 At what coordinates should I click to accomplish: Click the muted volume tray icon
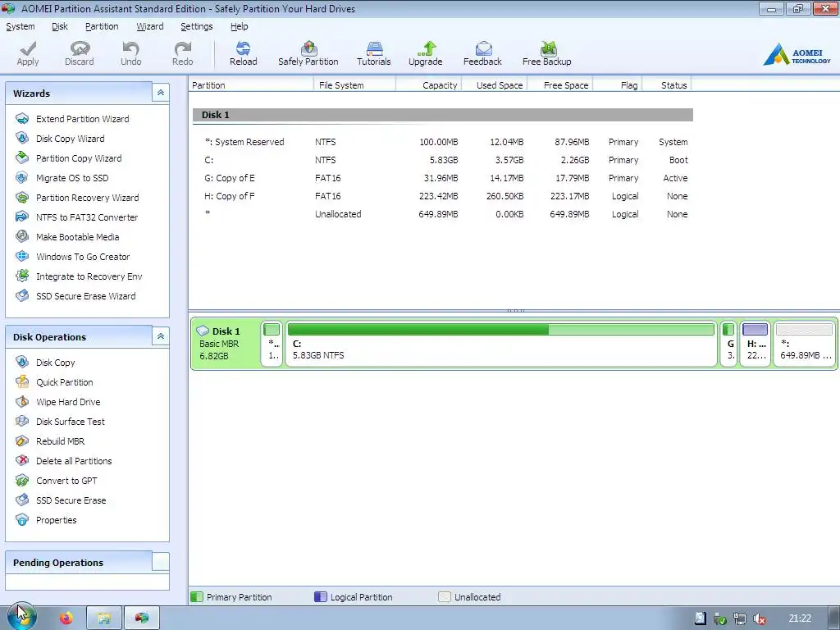[x=759, y=619]
